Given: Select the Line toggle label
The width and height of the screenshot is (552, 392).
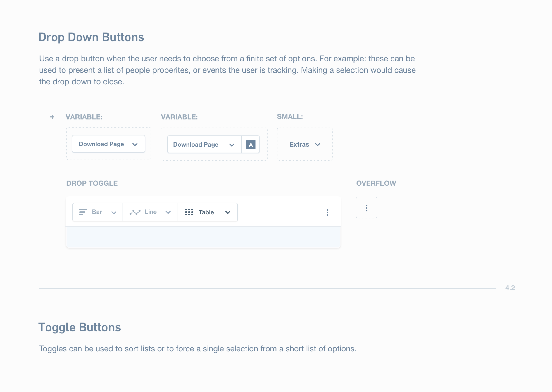Looking at the screenshot, I should click(151, 212).
